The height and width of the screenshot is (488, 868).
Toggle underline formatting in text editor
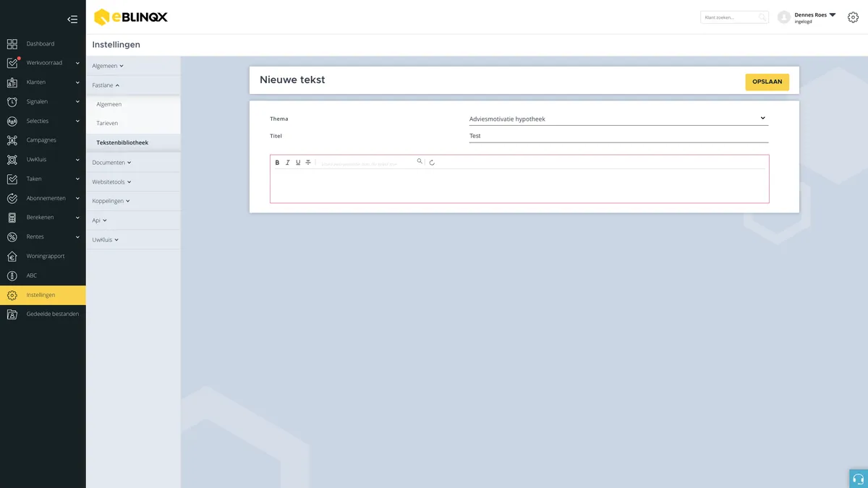298,163
